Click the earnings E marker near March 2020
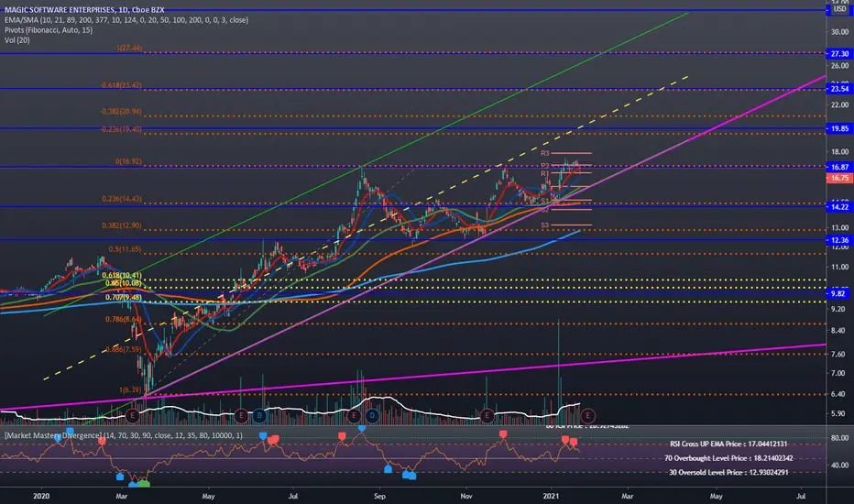 pos(132,416)
